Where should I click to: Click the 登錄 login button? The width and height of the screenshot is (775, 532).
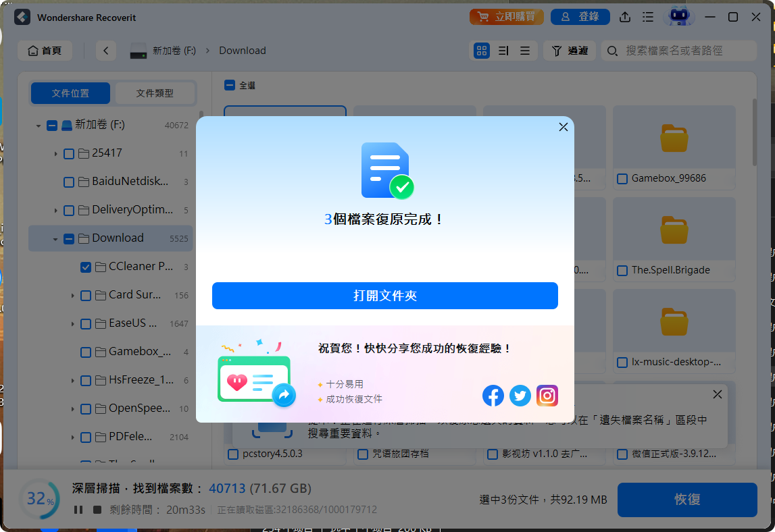(580, 17)
